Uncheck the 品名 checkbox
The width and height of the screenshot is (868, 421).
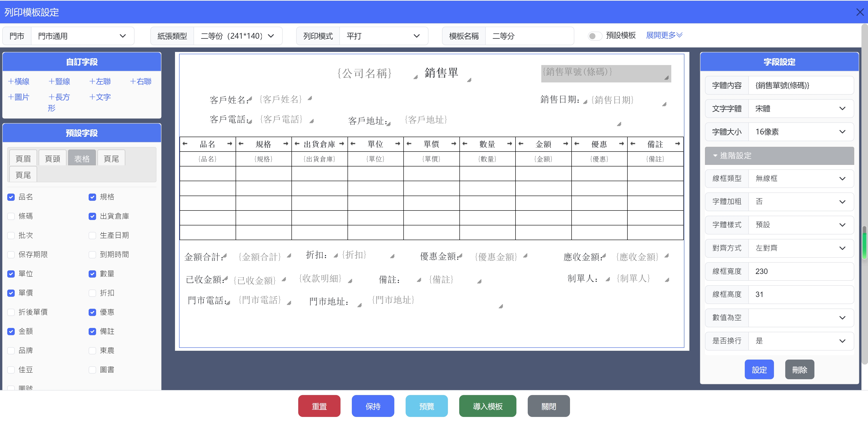point(11,197)
